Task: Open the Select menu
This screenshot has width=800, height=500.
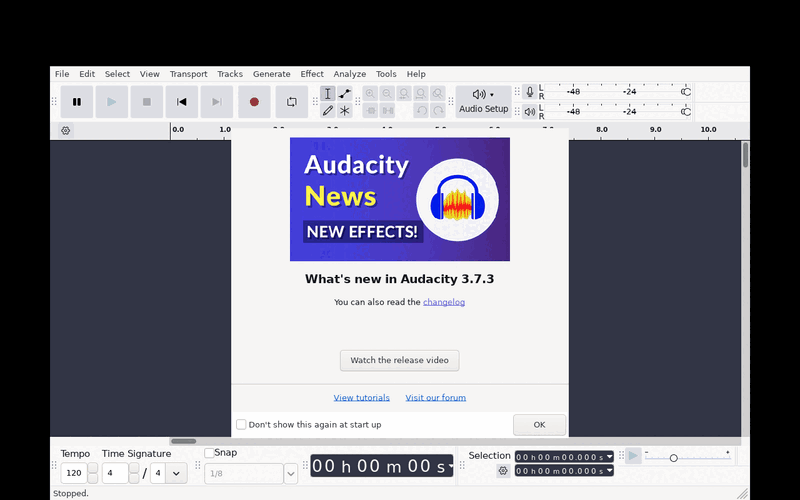Action: point(117,74)
